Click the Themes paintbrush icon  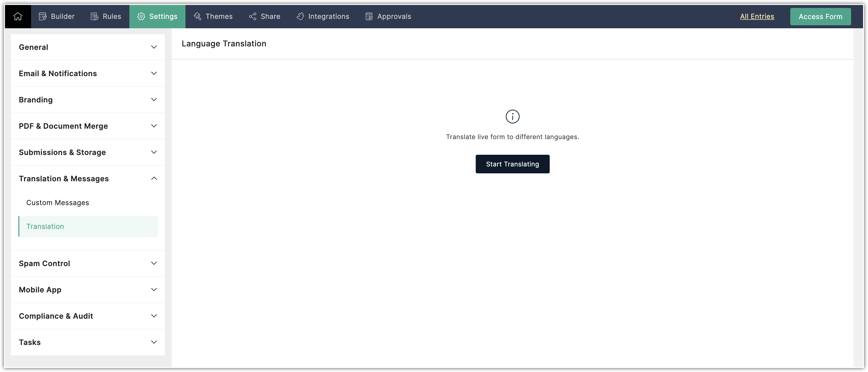[197, 17]
